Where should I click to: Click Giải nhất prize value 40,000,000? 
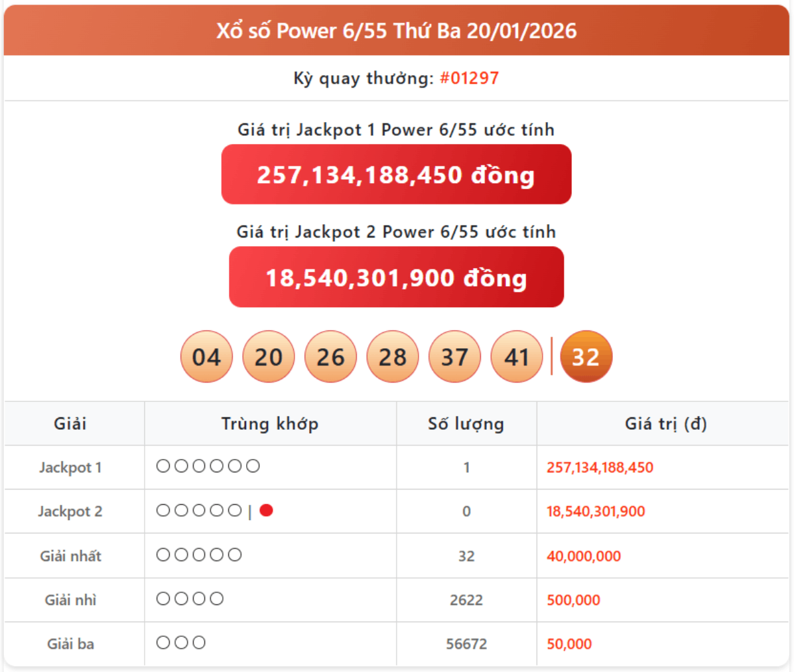(x=584, y=556)
